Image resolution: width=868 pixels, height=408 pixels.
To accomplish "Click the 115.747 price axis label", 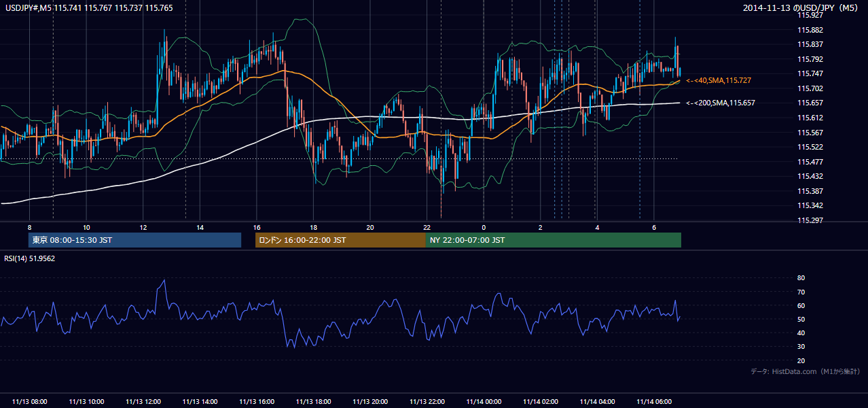I will [x=810, y=73].
